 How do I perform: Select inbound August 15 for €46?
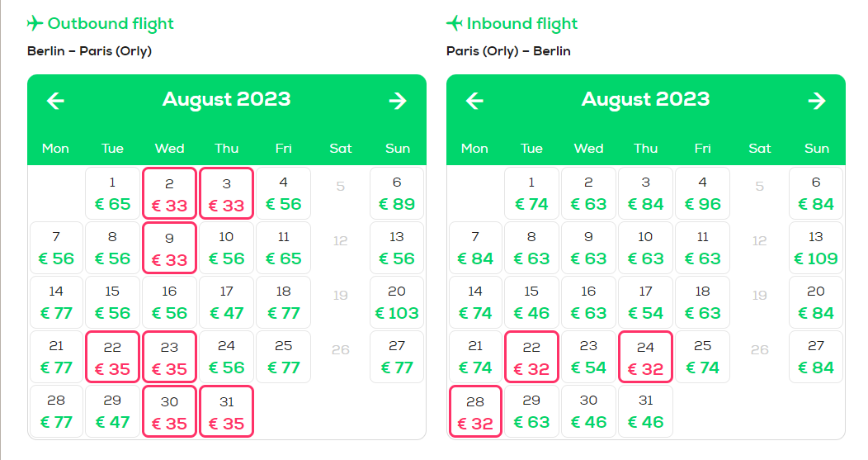(x=531, y=302)
